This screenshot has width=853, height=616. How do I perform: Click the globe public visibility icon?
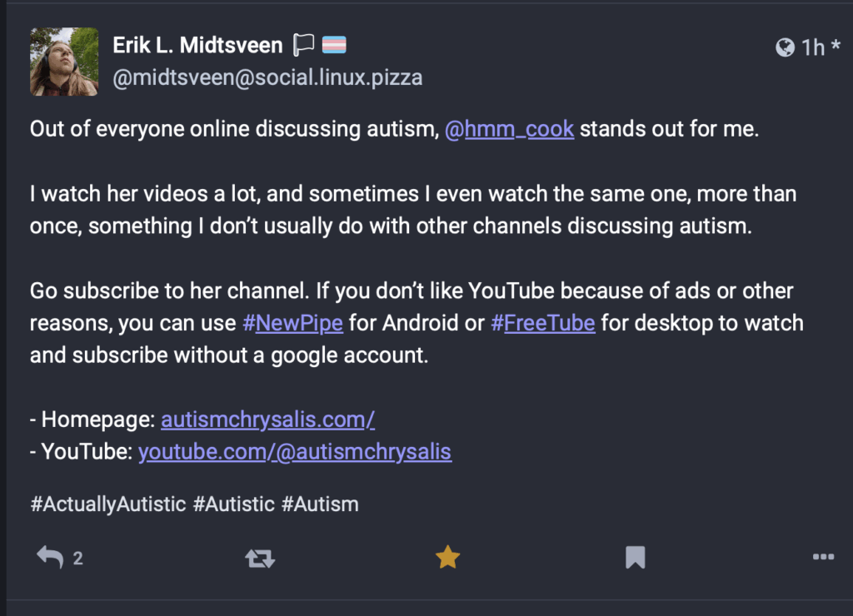(x=784, y=47)
